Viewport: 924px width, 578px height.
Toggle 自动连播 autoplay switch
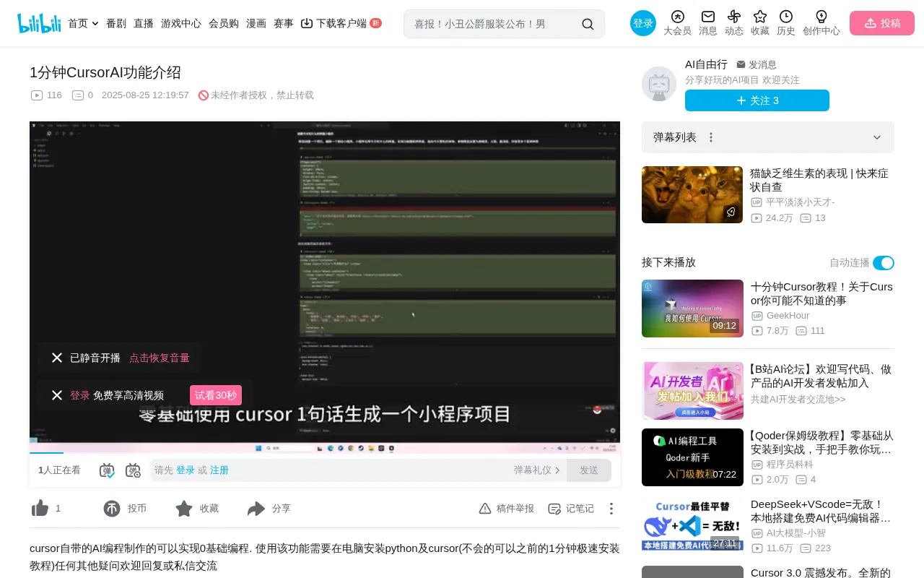click(884, 263)
